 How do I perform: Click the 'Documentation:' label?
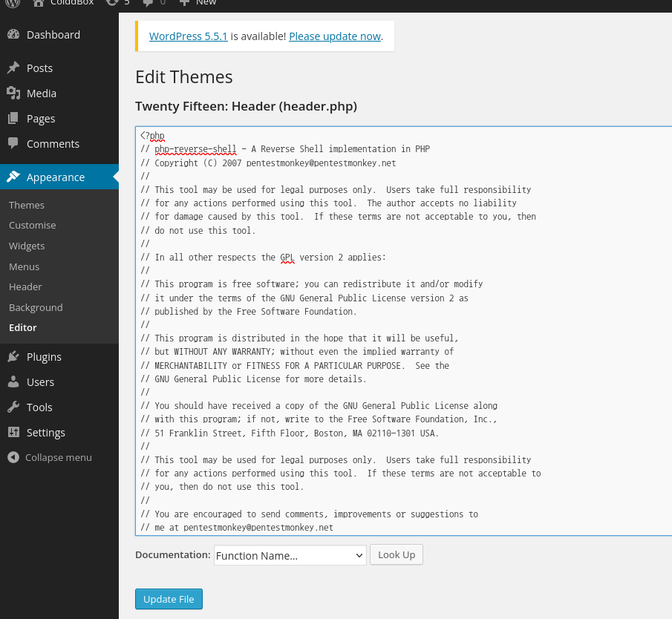coord(173,554)
